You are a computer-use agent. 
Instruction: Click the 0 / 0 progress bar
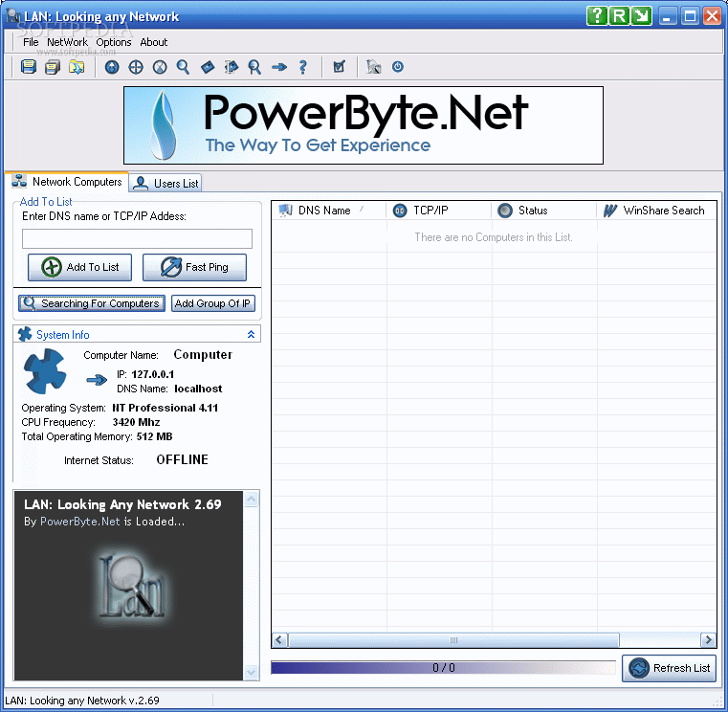pyautogui.click(x=443, y=668)
